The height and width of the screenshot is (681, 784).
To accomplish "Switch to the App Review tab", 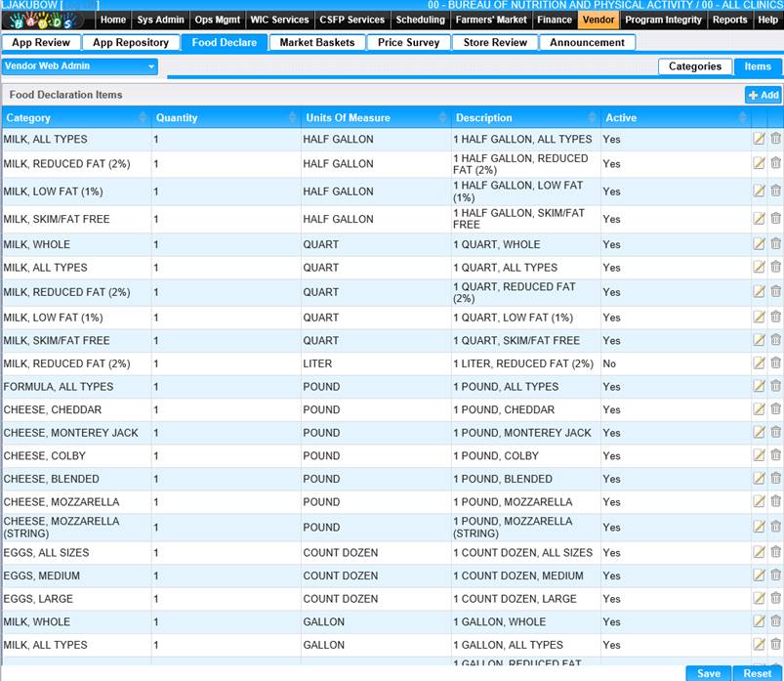I will (41, 43).
